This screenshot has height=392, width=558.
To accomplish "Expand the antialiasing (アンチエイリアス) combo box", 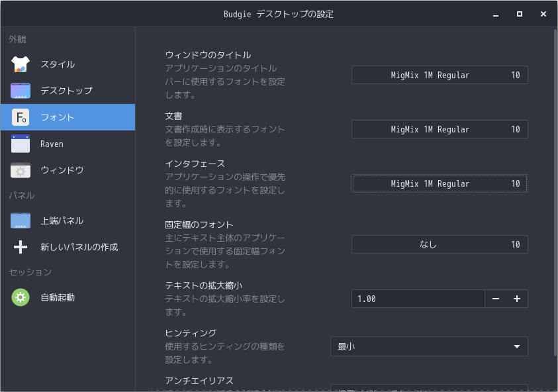I will [429, 388].
